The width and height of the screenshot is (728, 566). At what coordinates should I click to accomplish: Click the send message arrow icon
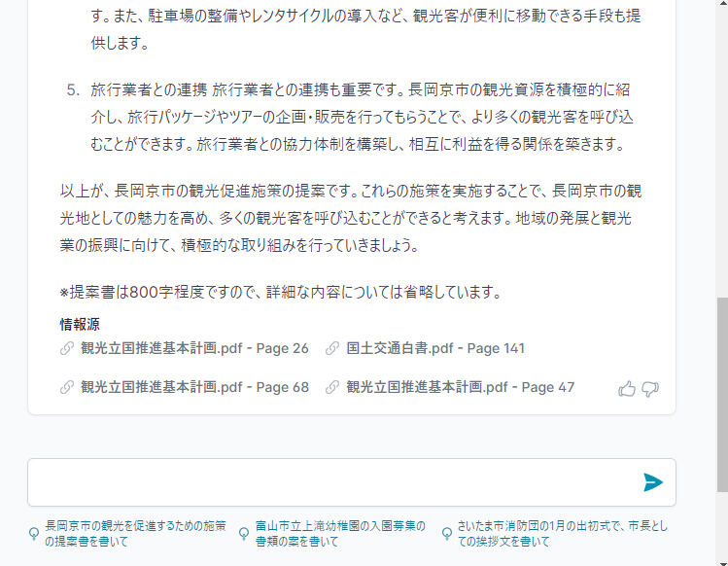(653, 482)
